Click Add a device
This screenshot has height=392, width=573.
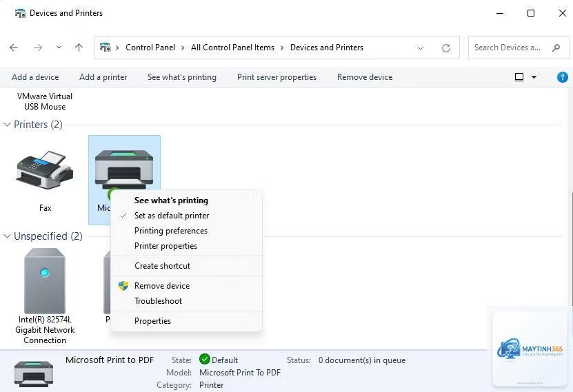(35, 77)
